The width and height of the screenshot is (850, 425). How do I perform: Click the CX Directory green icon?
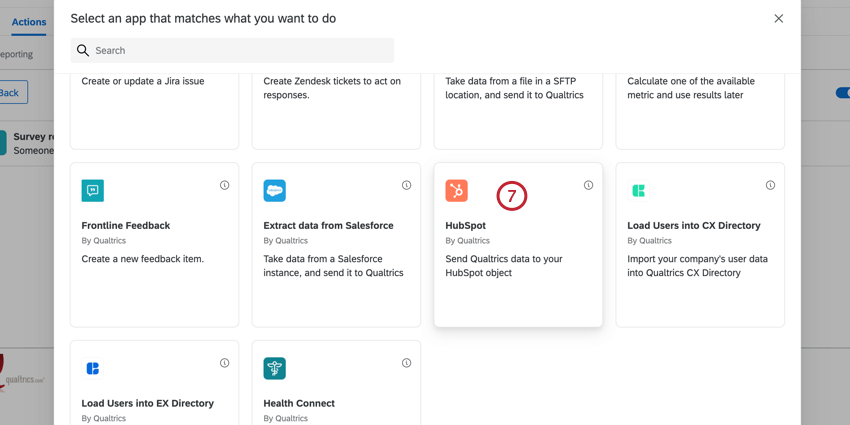(x=638, y=190)
